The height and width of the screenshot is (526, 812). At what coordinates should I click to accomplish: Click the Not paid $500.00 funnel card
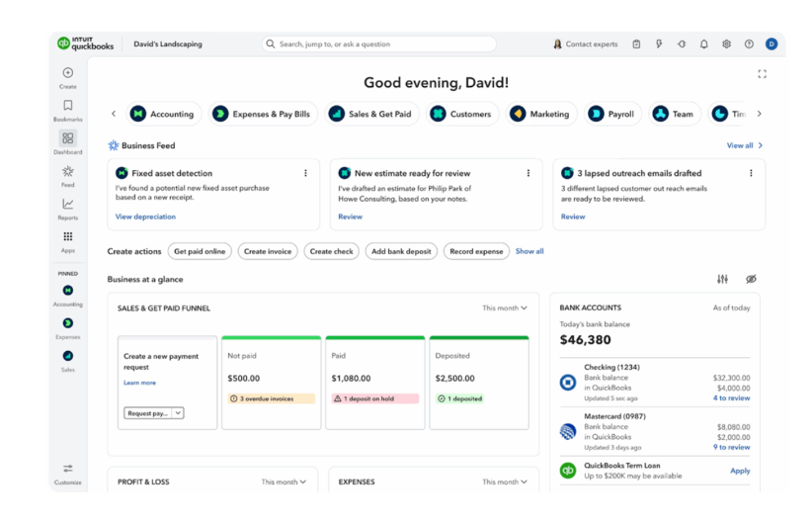pos(272,383)
